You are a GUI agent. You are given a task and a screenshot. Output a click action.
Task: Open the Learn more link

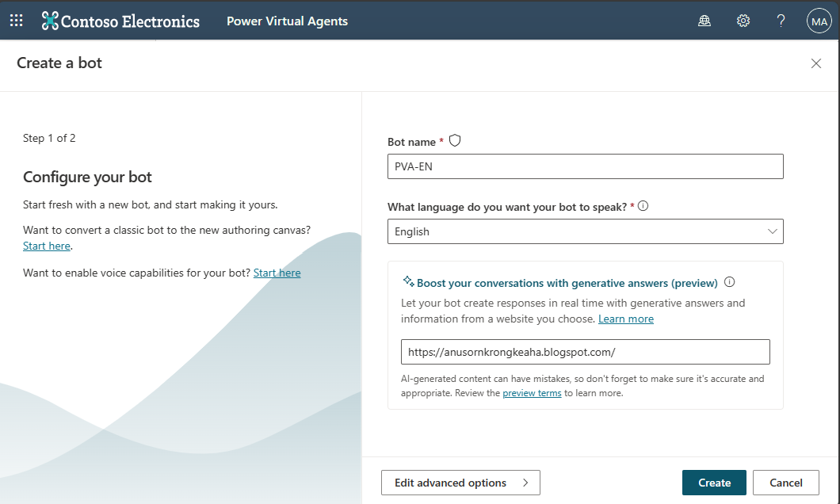[x=626, y=319]
